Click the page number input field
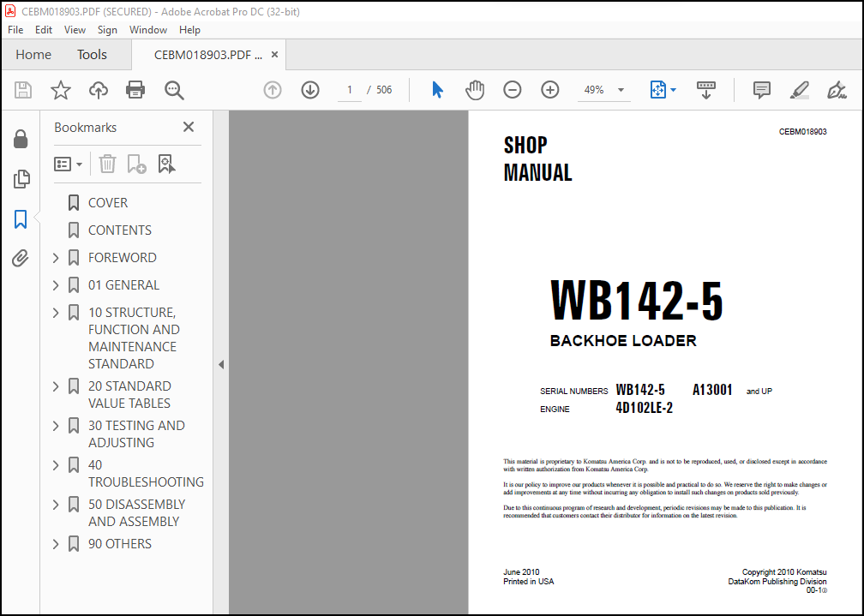This screenshot has width=864, height=616. click(x=350, y=90)
